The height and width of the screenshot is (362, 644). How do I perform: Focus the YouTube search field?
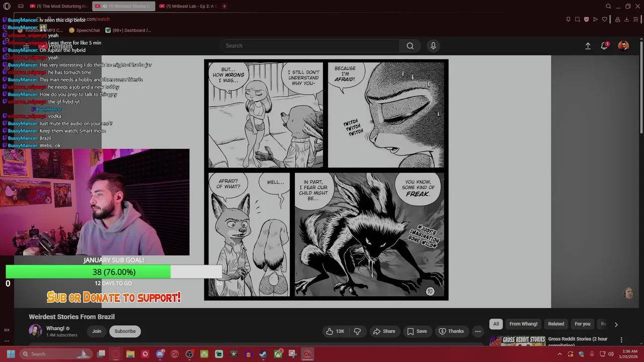309,46
